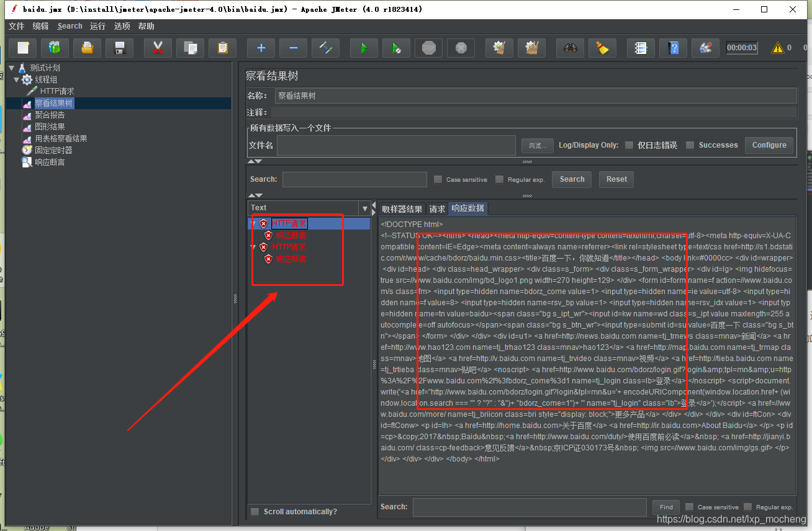This screenshot has width=812, height=531.
Task: Click the Cut scissors icon
Action: 158,48
